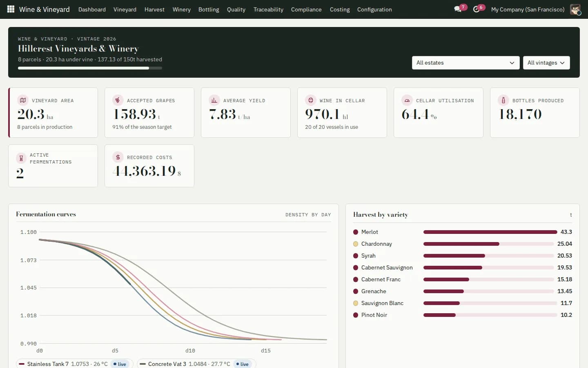Click the harvest progress bar in the header

(90, 68)
